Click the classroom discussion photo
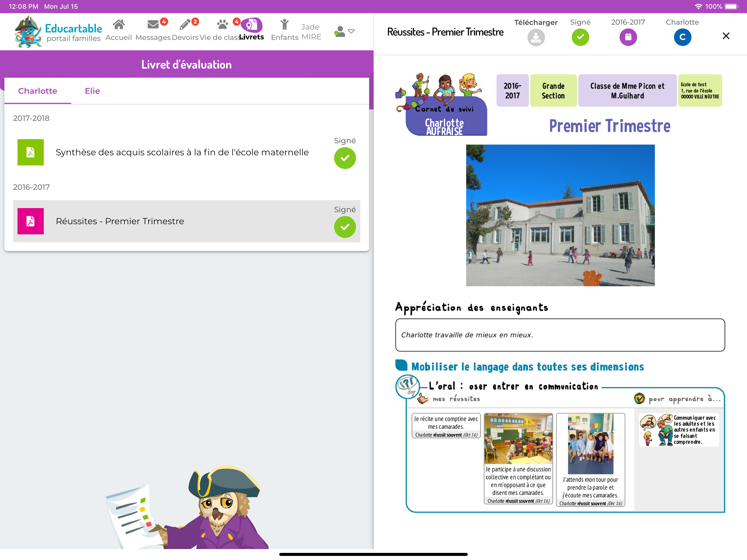 point(518,439)
